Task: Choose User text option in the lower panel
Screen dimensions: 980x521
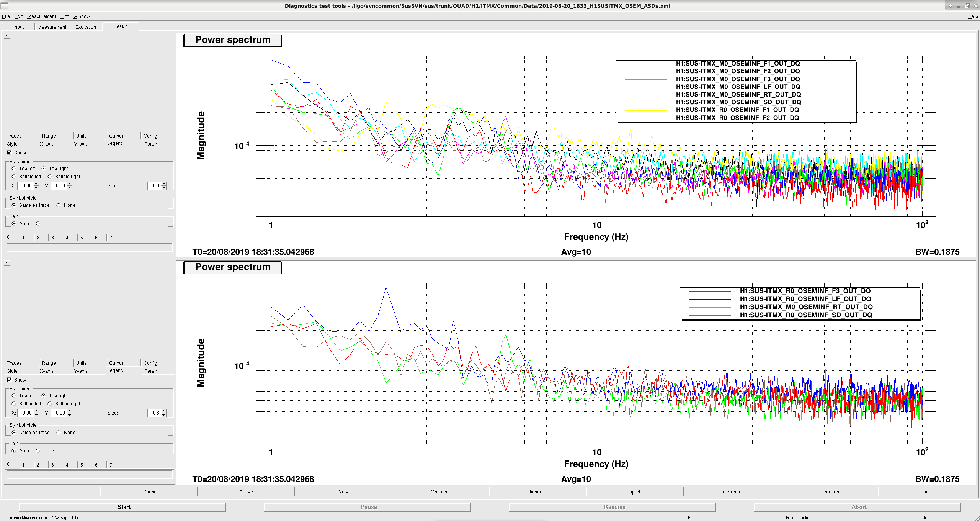Action: pyautogui.click(x=38, y=451)
